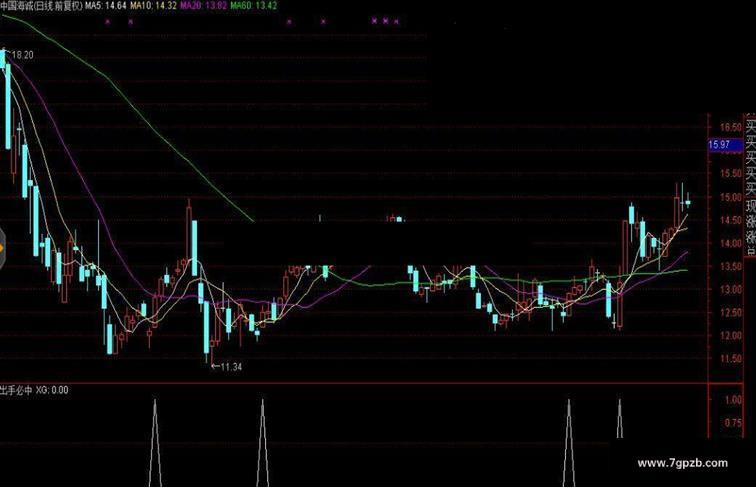Click the blue 15.97 current price tag
The width and height of the screenshot is (756, 487).
pyautogui.click(x=725, y=145)
